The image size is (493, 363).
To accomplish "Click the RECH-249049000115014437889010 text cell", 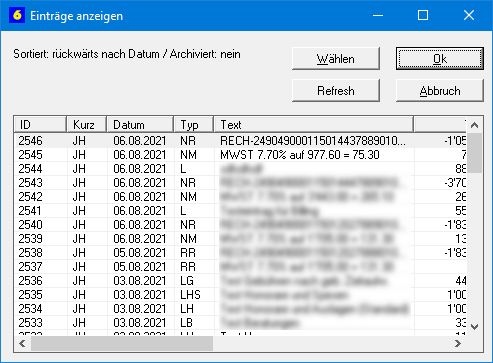I will [x=313, y=141].
